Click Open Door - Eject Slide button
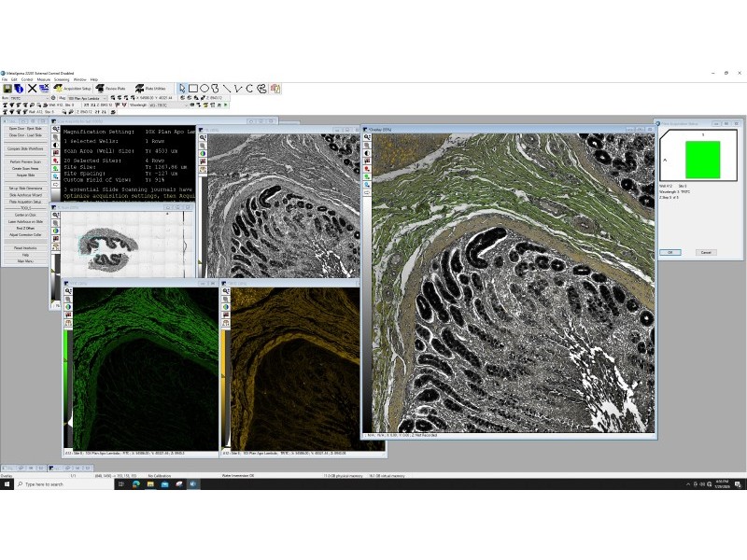Viewport: 747px width, 560px height. (26, 129)
